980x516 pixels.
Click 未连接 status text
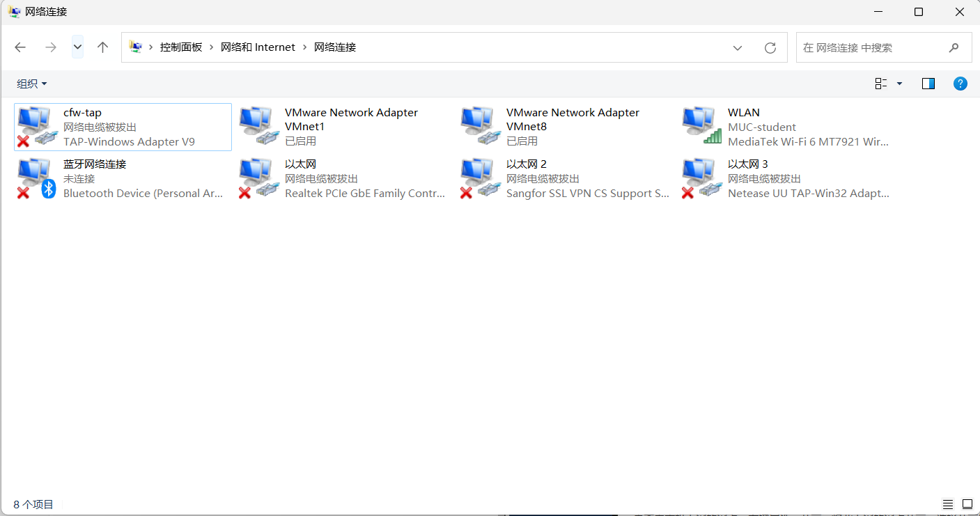79,179
